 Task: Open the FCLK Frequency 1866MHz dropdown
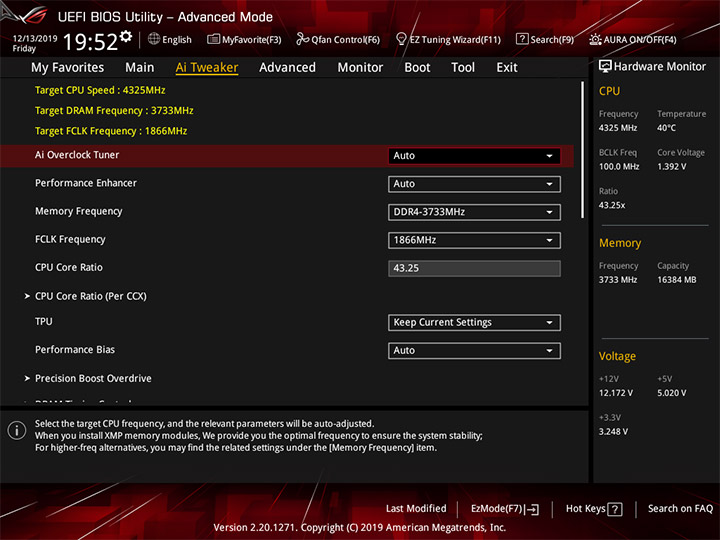coord(474,240)
